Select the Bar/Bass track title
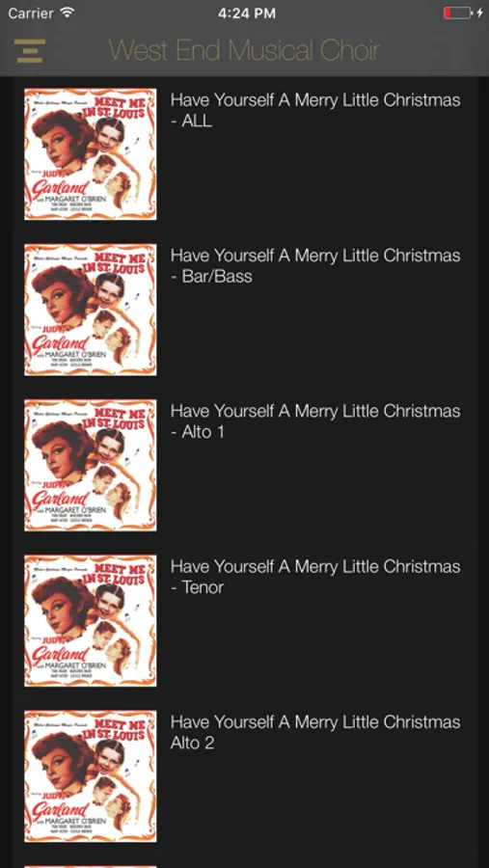 click(315, 266)
